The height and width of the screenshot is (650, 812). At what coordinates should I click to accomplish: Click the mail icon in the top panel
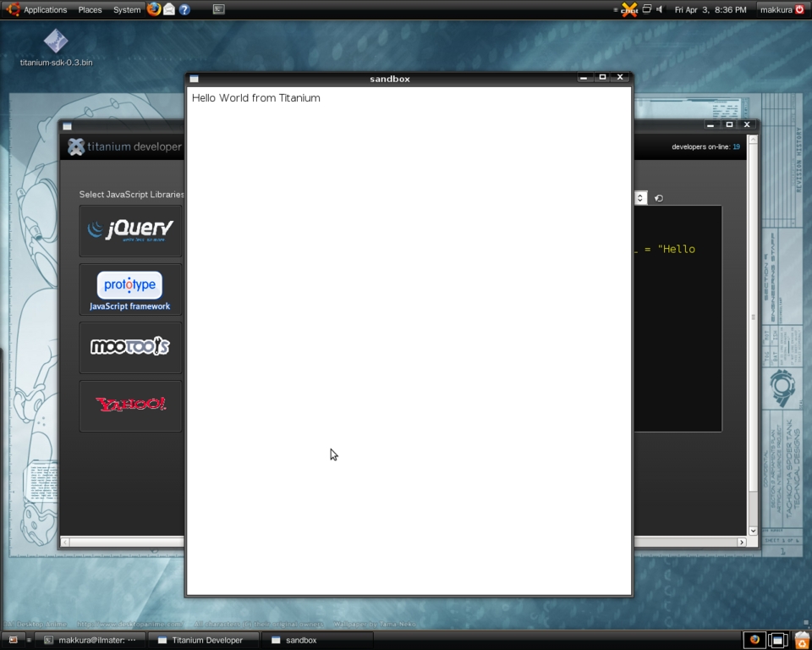tap(169, 9)
